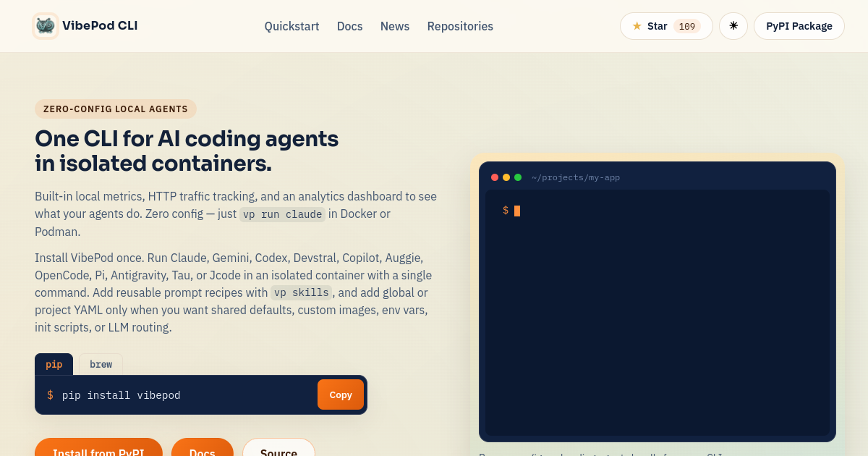Click the 'pip install vibepod' command text
The width and height of the screenshot is (868, 456).
point(122,395)
